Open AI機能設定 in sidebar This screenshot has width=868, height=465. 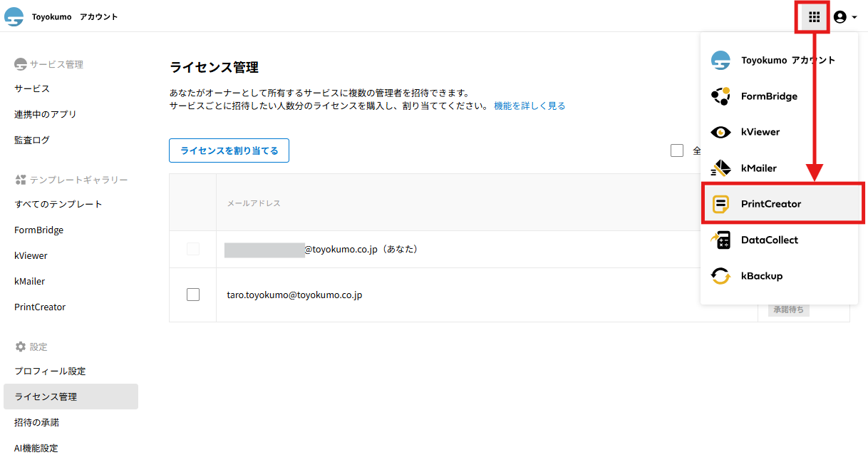tap(36, 448)
